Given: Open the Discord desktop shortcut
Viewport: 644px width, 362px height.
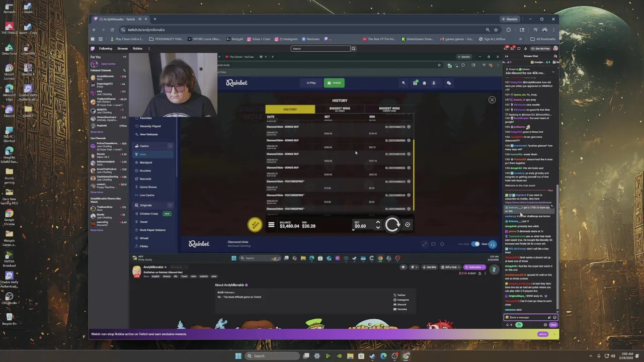Looking at the screenshot, I should 9,111.
